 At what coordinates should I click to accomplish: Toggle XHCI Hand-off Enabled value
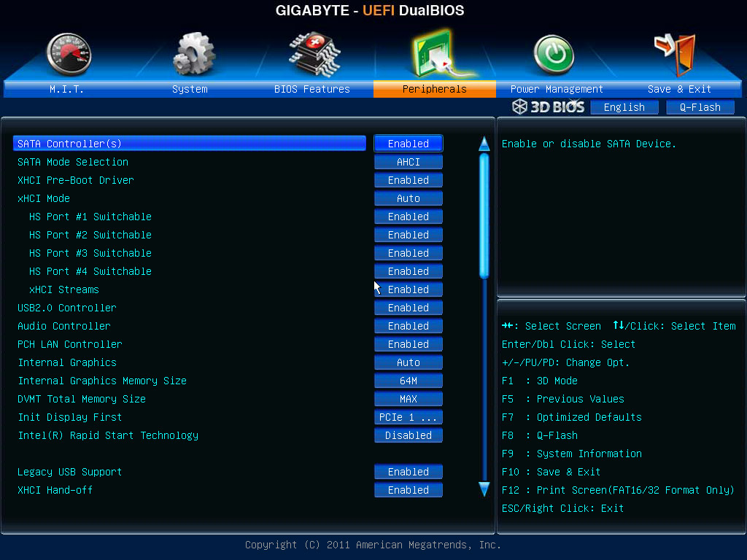(x=409, y=490)
